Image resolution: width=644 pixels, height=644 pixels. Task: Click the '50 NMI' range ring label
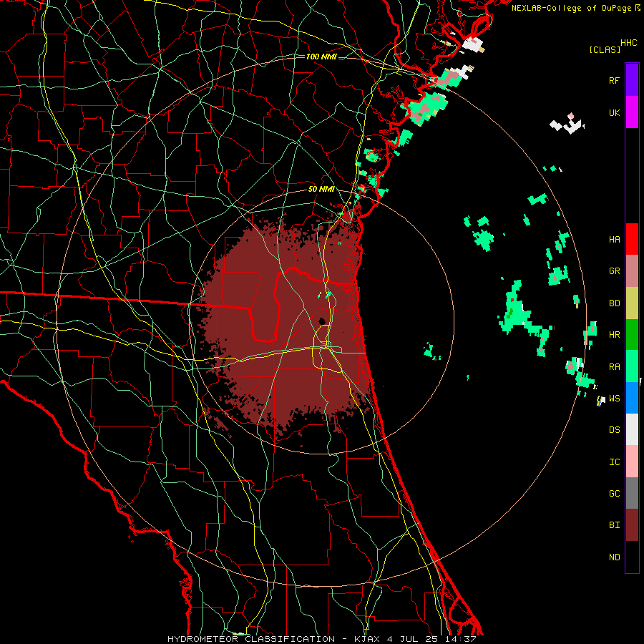click(x=321, y=189)
